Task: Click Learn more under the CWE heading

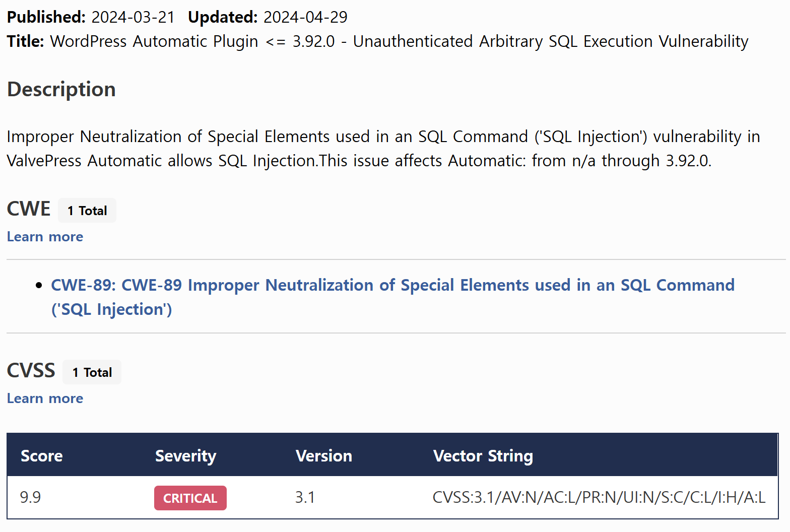Action: [x=45, y=237]
